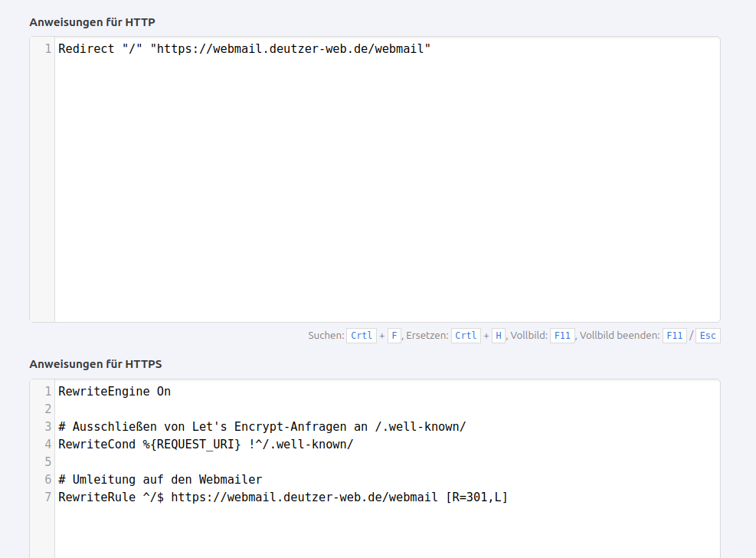Click the '# Umleitung auf den Webmailer' comment

[160, 480]
